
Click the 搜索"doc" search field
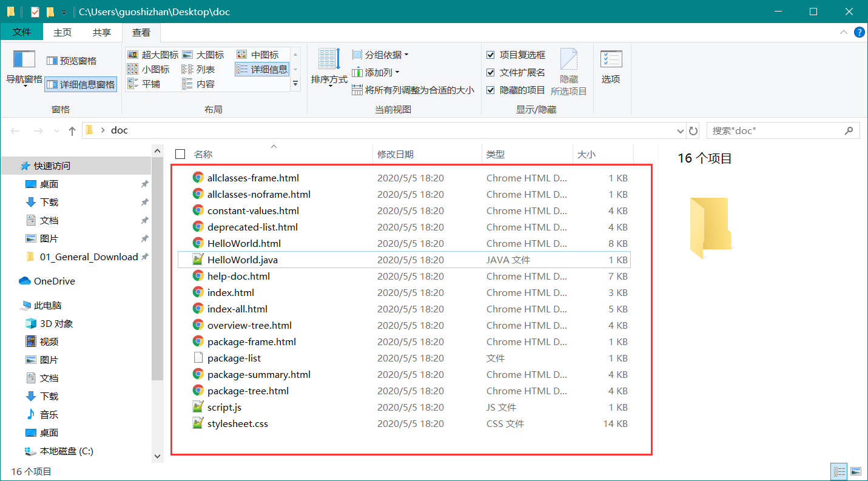click(776, 130)
